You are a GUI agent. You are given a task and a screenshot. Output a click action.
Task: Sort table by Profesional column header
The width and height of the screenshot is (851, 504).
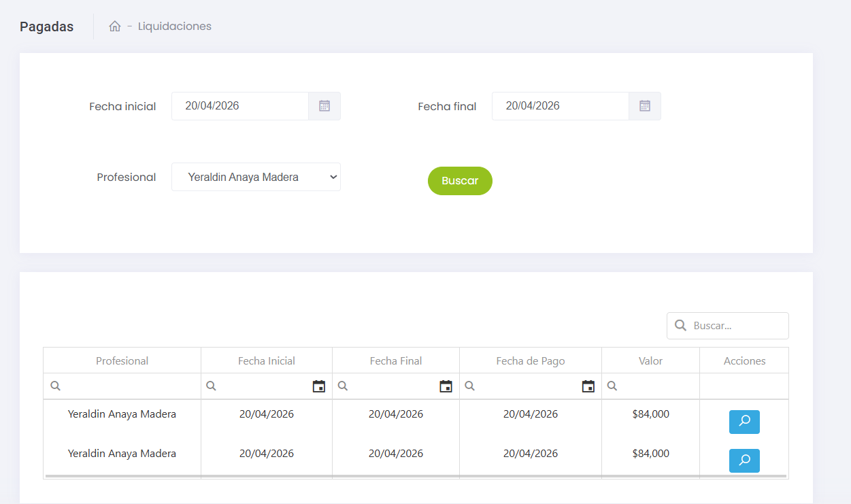point(122,361)
